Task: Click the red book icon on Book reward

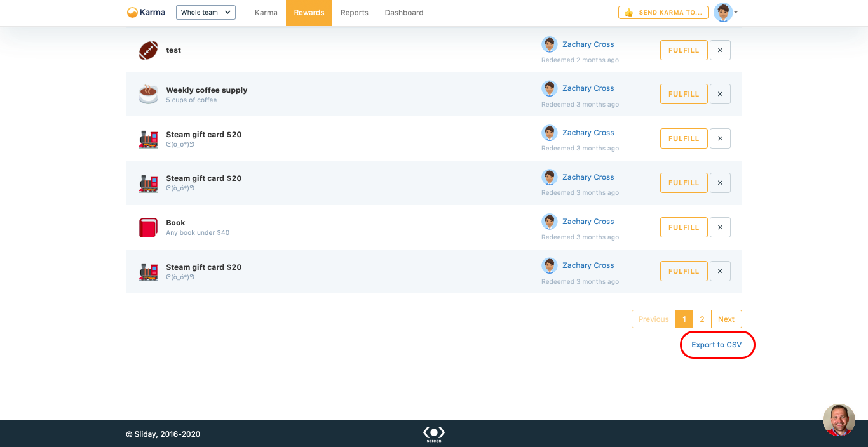Action: (x=148, y=227)
